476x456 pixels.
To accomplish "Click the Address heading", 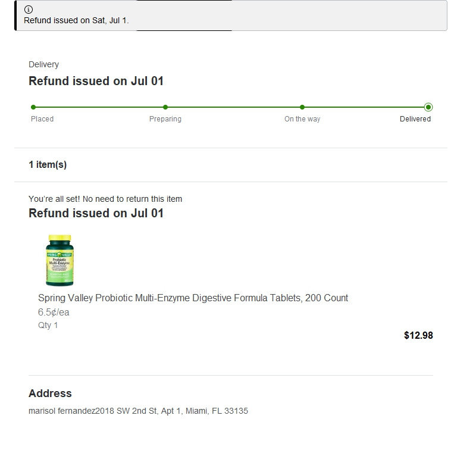I will pyautogui.click(x=50, y=393).
